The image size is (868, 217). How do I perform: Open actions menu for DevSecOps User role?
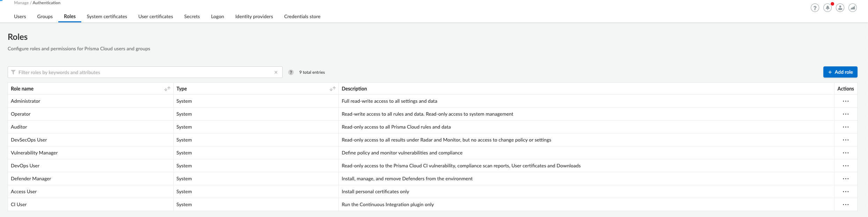click(x=846, y=140)
